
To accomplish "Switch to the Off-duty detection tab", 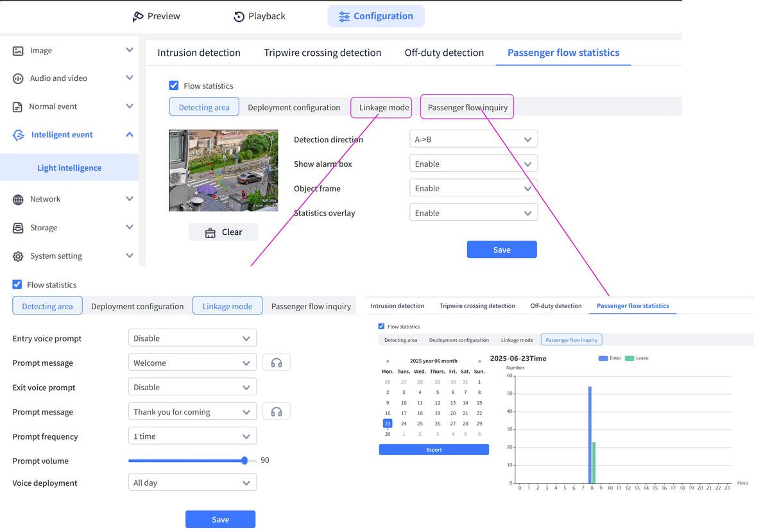I will (444, 53).
